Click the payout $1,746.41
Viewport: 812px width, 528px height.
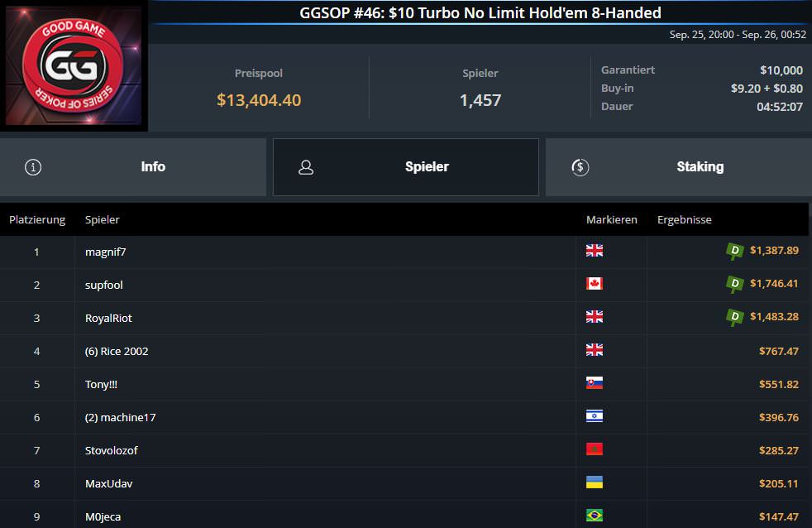[774, 283]
